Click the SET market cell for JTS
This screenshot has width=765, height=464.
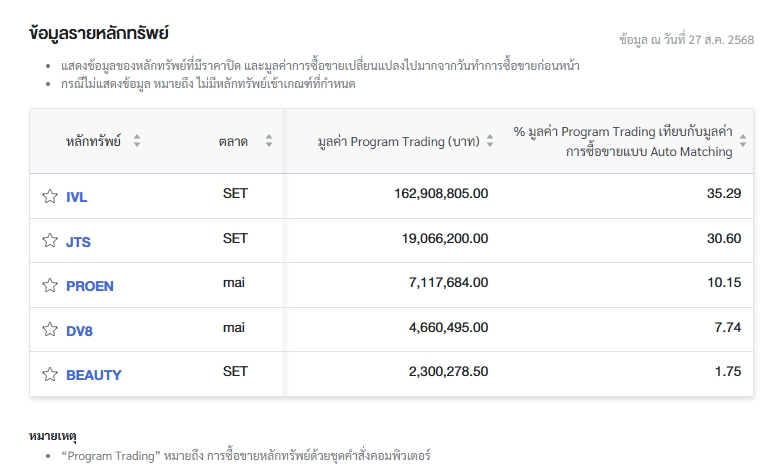235,239
